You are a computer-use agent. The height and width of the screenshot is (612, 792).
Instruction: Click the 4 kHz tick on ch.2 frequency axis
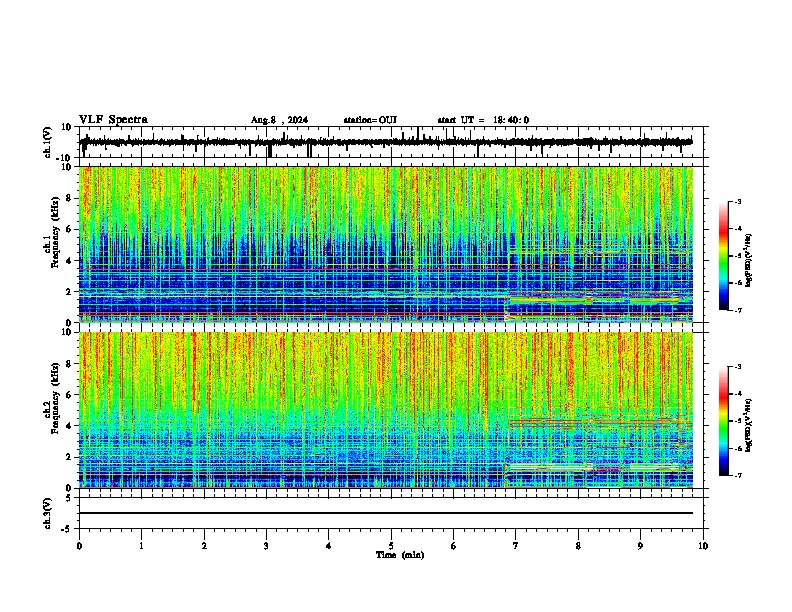point(69,426)
